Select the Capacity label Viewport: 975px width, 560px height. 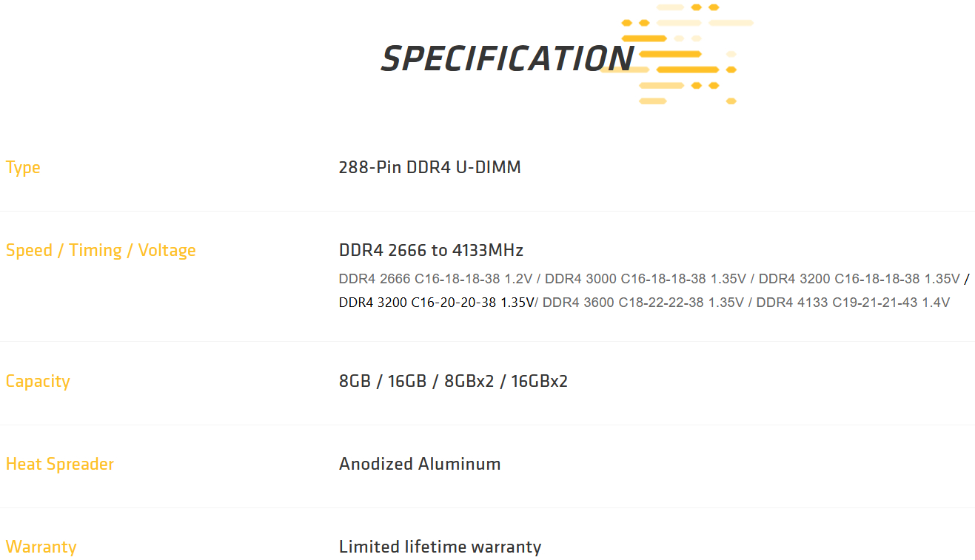(38, 381)
